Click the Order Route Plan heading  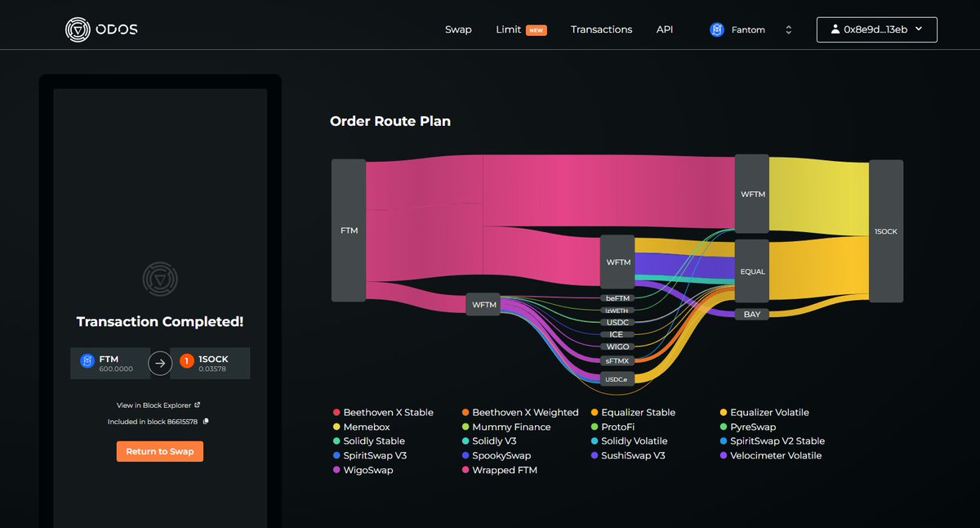pos(390,121)
